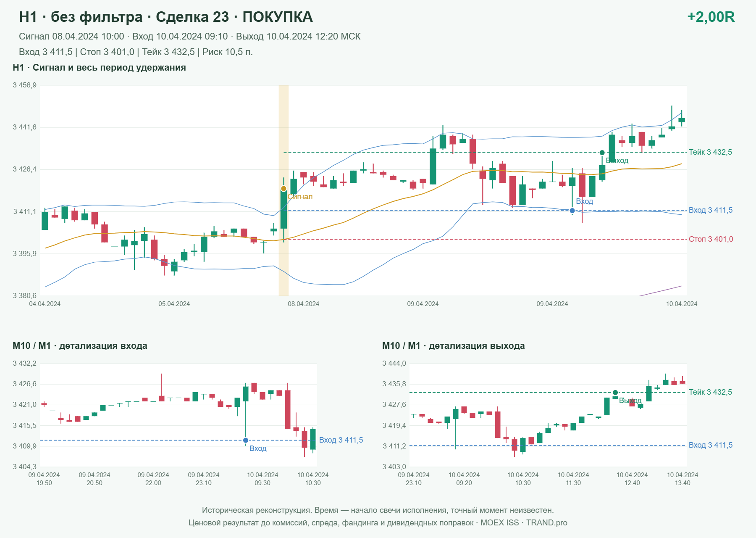This screenshot has width=756, height=538.
Task: Click the blue entry marker in entry detail chart
Action: pyautogui.click(x=246, y=440)
